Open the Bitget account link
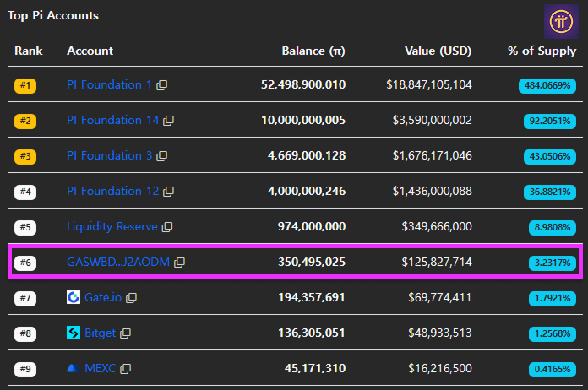Image resolution: width=588 pixels, height=390 pixels. pos(101,333)
